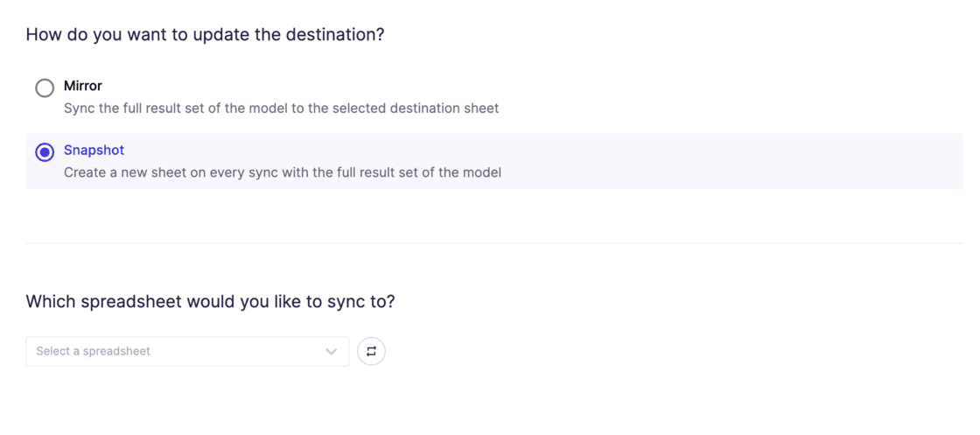Click the purple Snapshot option label
980x435 pixels.
point(94,151)
